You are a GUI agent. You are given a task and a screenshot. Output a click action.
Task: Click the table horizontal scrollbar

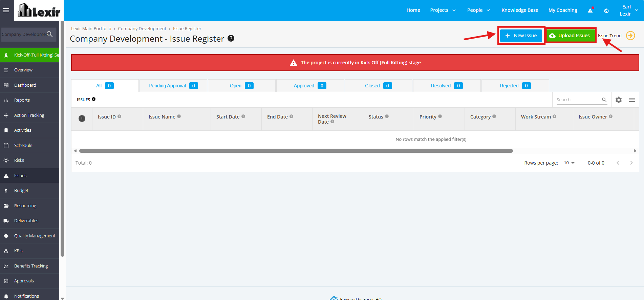(296, 151)
